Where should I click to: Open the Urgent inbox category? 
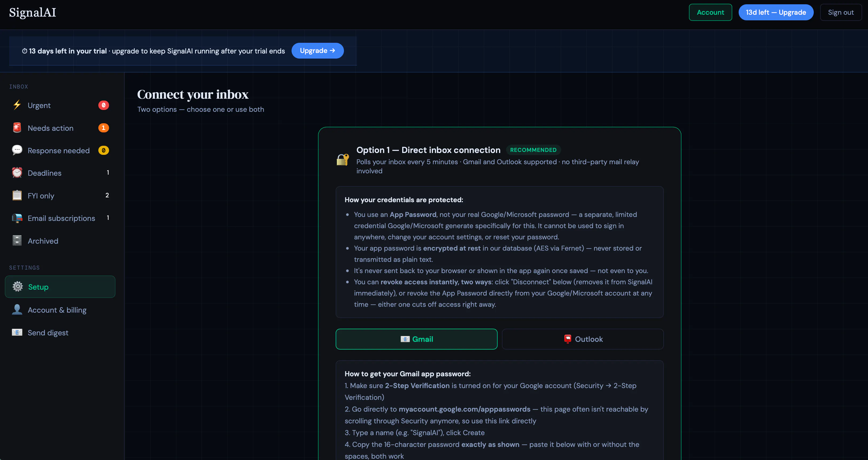60,105
